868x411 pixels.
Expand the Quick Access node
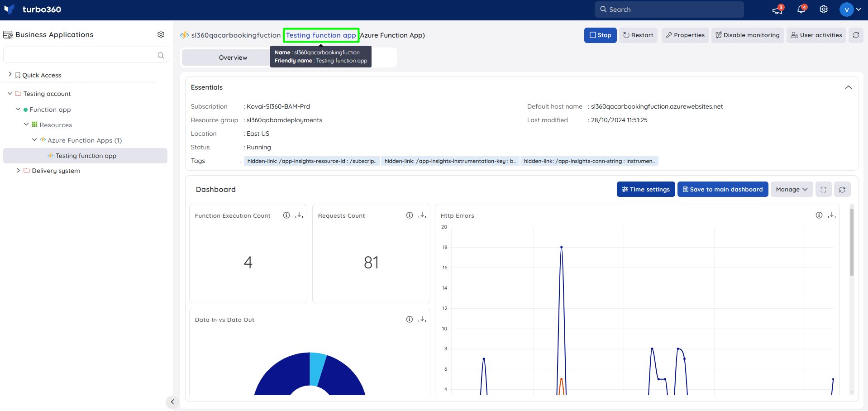[10, 74]
